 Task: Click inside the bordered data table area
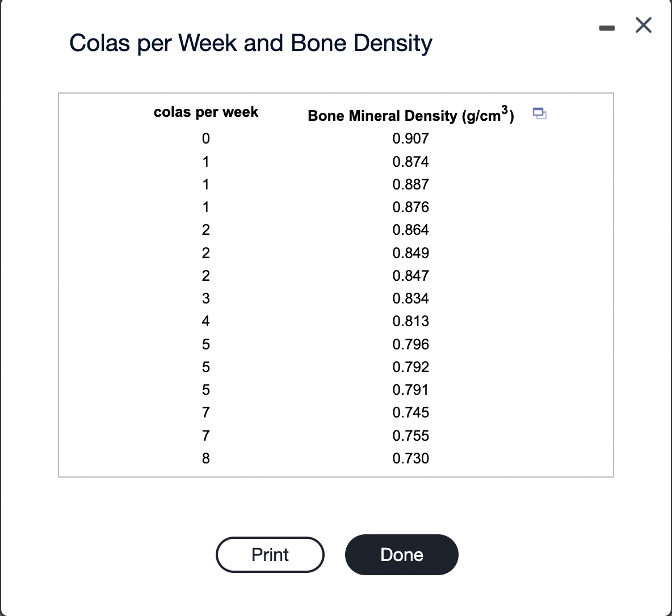pyautogui.click(x=335, y=284)
